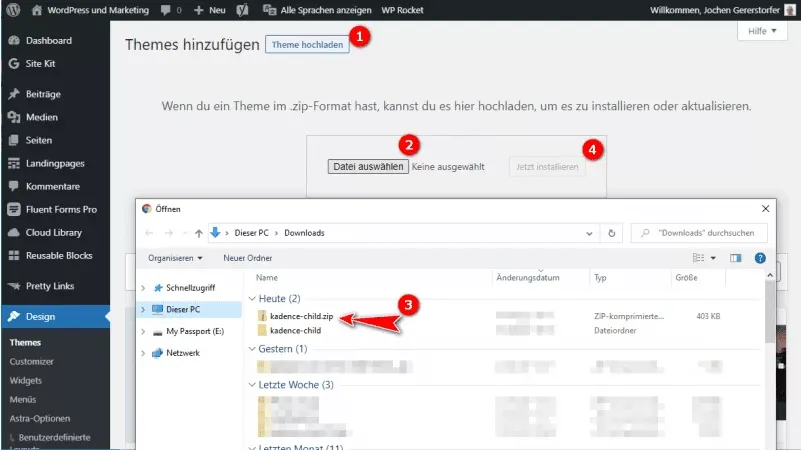Expand the Schnellzugriff tree node
The width and height of the screenshot is (801, 452).
tap(143, 288)
